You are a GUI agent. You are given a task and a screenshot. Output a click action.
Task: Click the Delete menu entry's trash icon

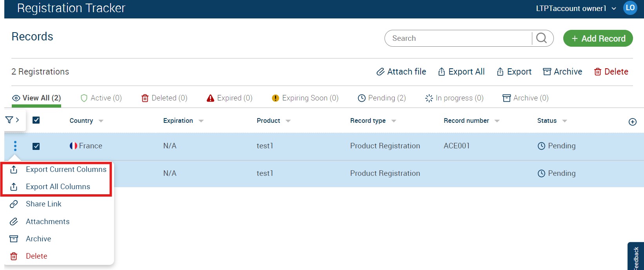(14, 256)
